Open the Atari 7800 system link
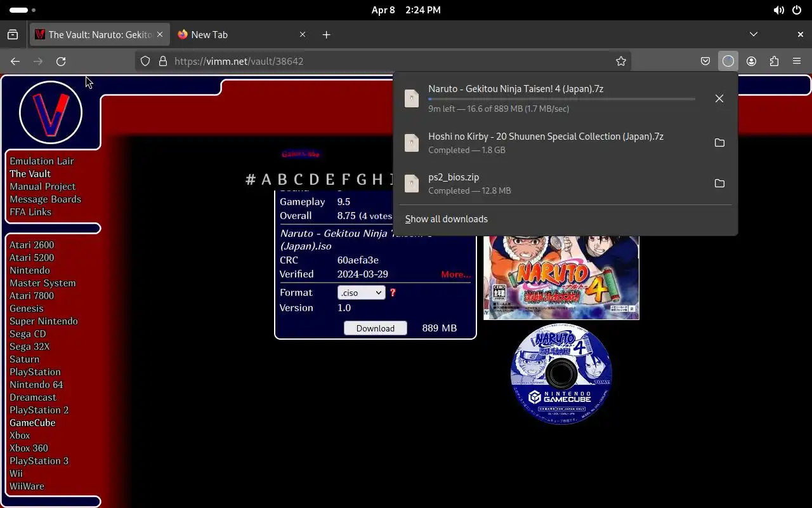Screen dimensions: 812x508 (32, 296)
